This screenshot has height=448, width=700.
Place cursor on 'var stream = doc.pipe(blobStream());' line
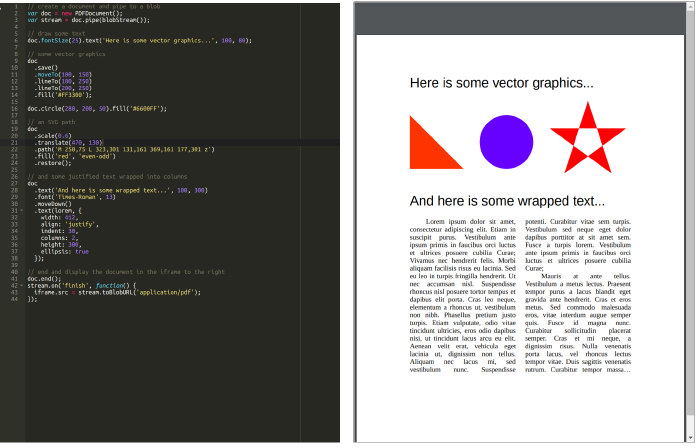pos(88,20)
